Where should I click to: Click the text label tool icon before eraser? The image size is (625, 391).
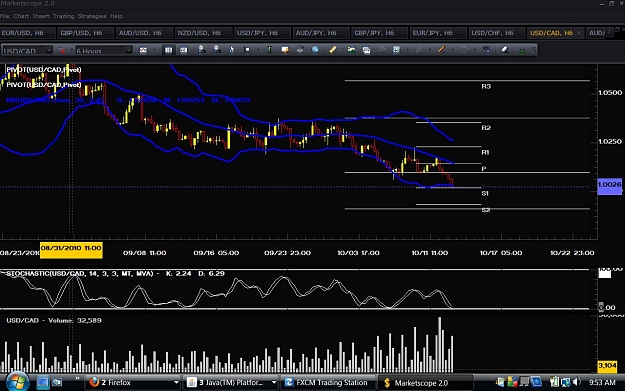coord(487,50)
